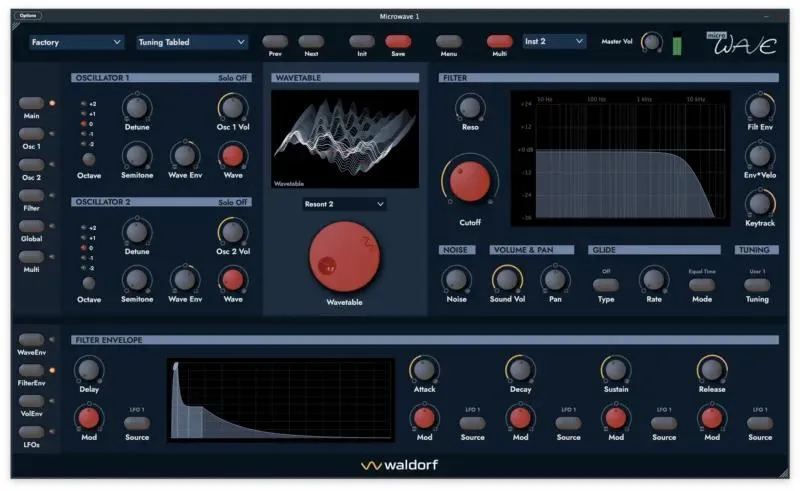Image resolution: width=800 pixels, height=491 pixels.
Task: Click the green master level meter
Action: (677, 43)
